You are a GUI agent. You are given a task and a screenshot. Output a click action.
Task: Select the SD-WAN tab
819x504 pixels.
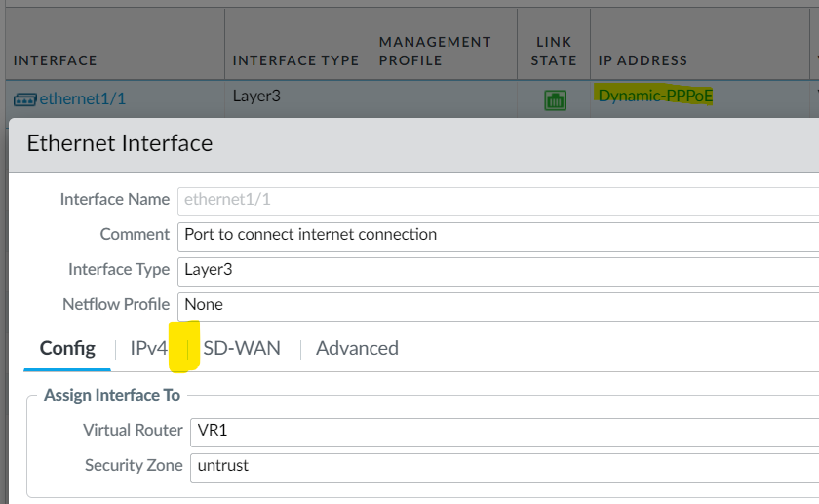(x=242, y=348)
